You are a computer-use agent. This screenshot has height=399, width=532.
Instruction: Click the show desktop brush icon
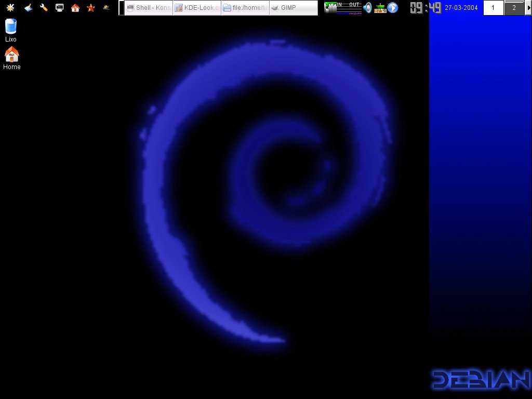pos(28,7)
